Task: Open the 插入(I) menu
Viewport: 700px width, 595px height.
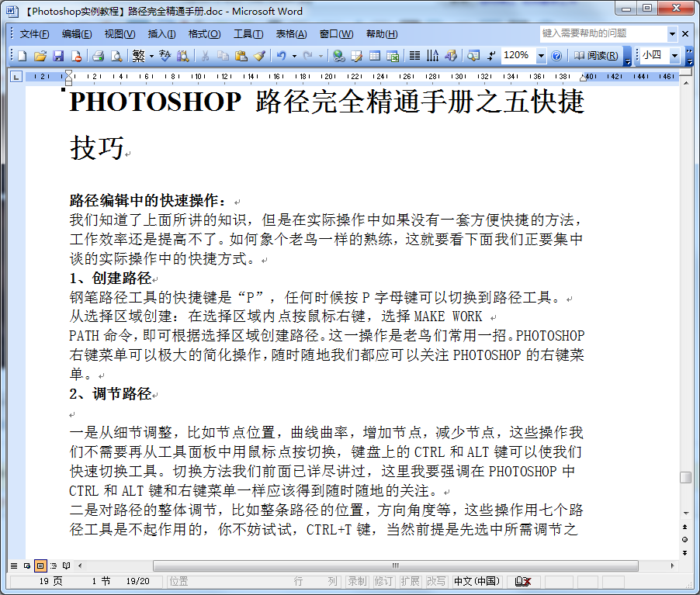Action: click(161, 34)
